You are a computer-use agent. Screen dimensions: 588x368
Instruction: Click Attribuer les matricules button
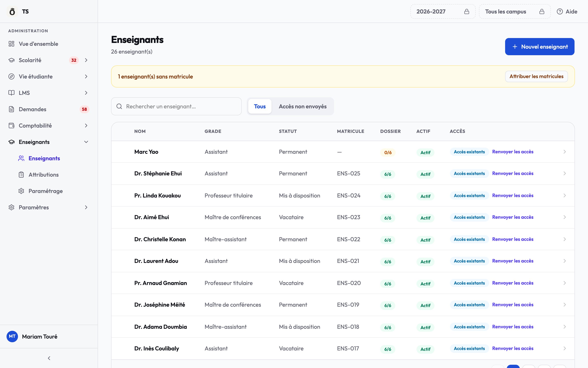pyautogui.click(x=536, y=76)
